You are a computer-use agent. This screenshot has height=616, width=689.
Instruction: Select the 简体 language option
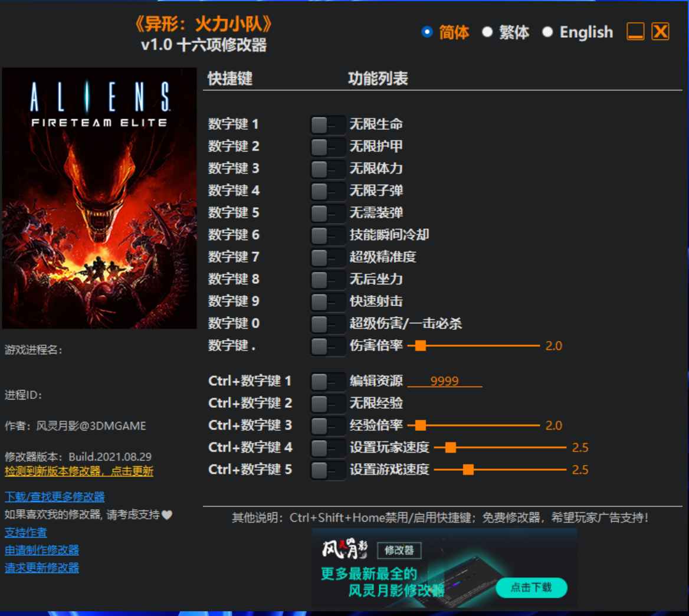pyautogui.click(x=428, y=32)
